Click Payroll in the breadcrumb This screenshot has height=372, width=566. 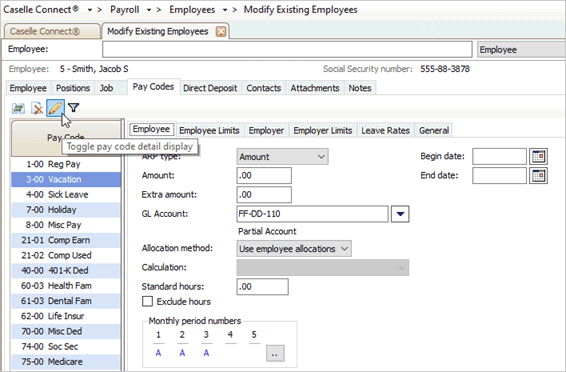(x=125, y=10)
